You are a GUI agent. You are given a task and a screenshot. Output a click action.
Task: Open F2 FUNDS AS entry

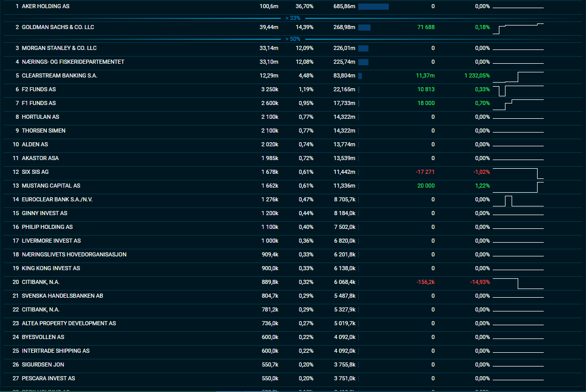39,90
